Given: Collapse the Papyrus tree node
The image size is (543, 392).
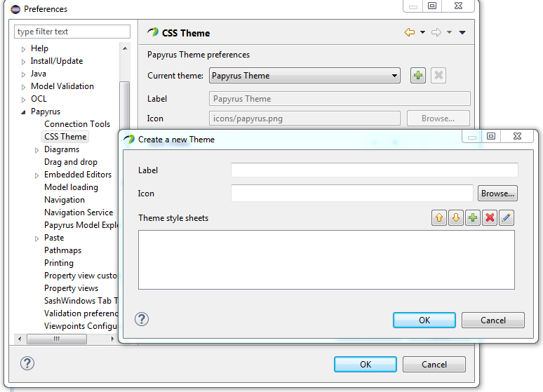Looking at the screenshot, I should tap(23, 112).
